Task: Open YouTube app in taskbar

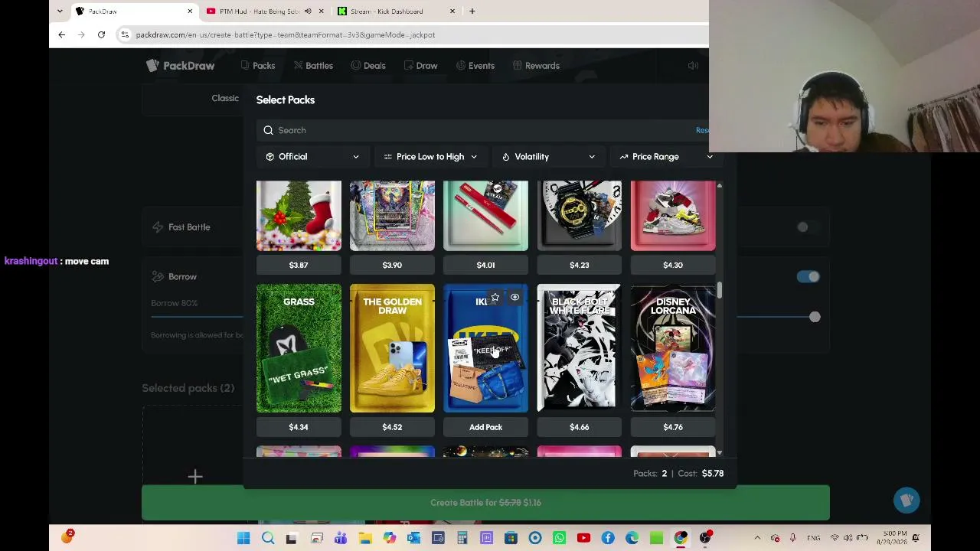Action: pos(583,538)
